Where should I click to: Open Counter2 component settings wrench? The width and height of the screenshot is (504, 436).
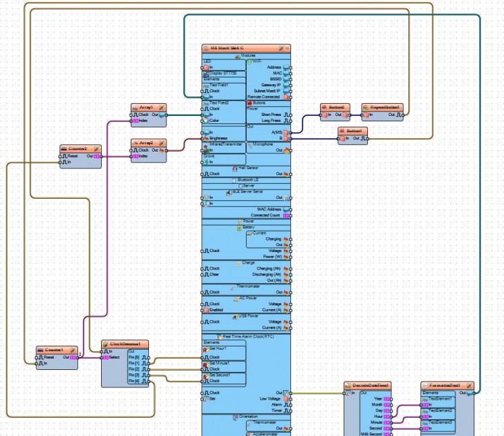point(96,149)
